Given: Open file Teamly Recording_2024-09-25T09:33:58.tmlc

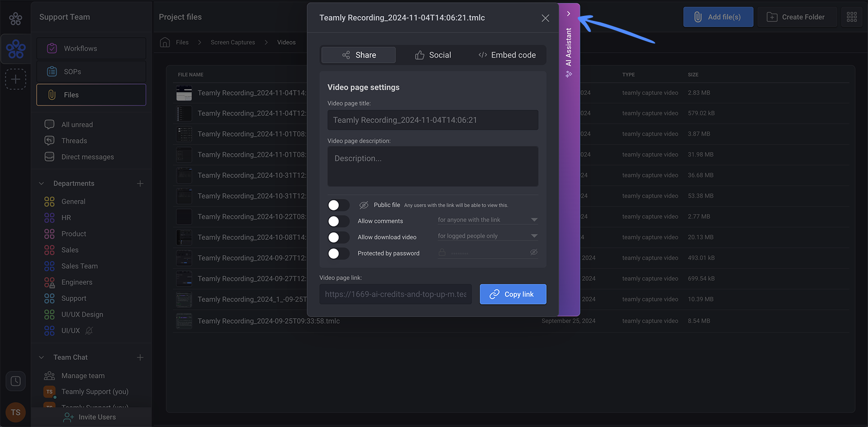Looking at the screenshot, I should [269, 321].
